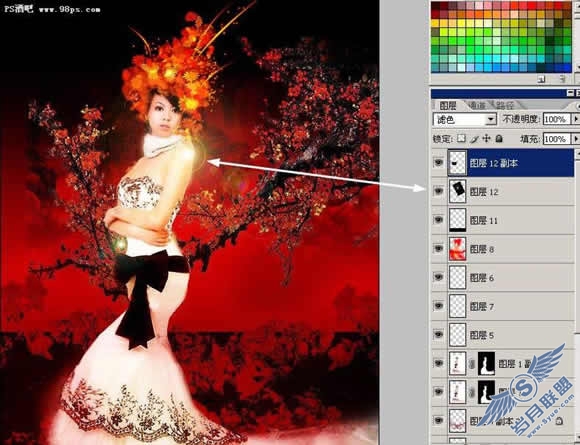Image resolution: width=580 pixels, height=445 pixels.
Task: Select layer name 图层 12 副本
Action: click(493, 163)
